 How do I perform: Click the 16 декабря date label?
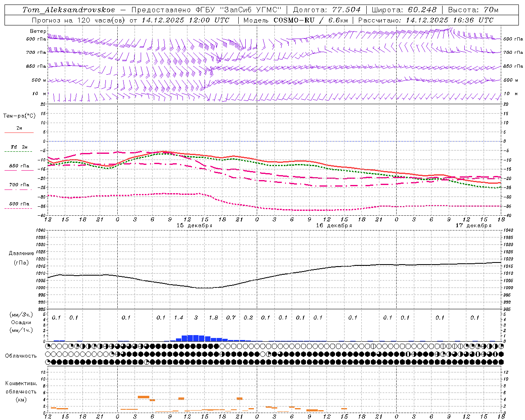coord(334,225)
